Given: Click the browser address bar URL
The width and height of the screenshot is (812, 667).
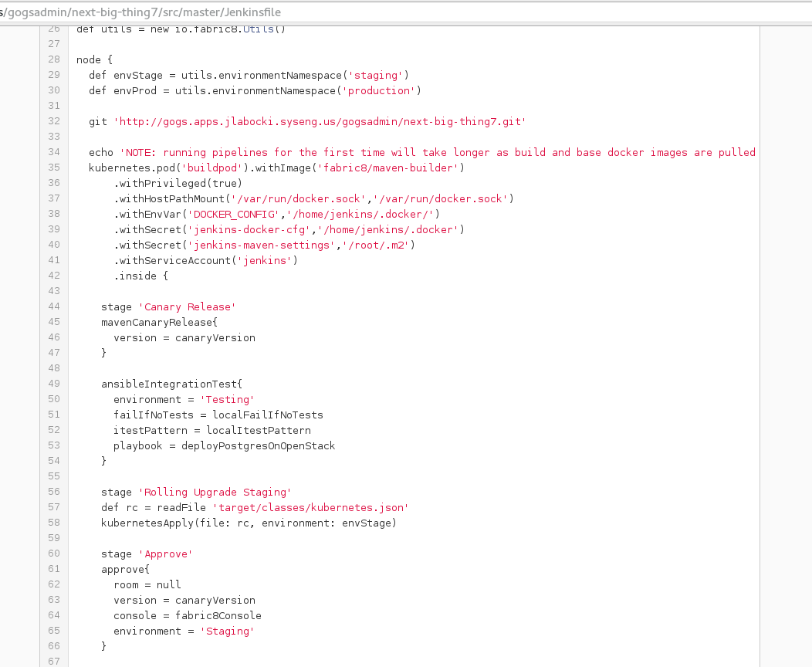Looking at the screenshot, I should [x=140, y=12].
